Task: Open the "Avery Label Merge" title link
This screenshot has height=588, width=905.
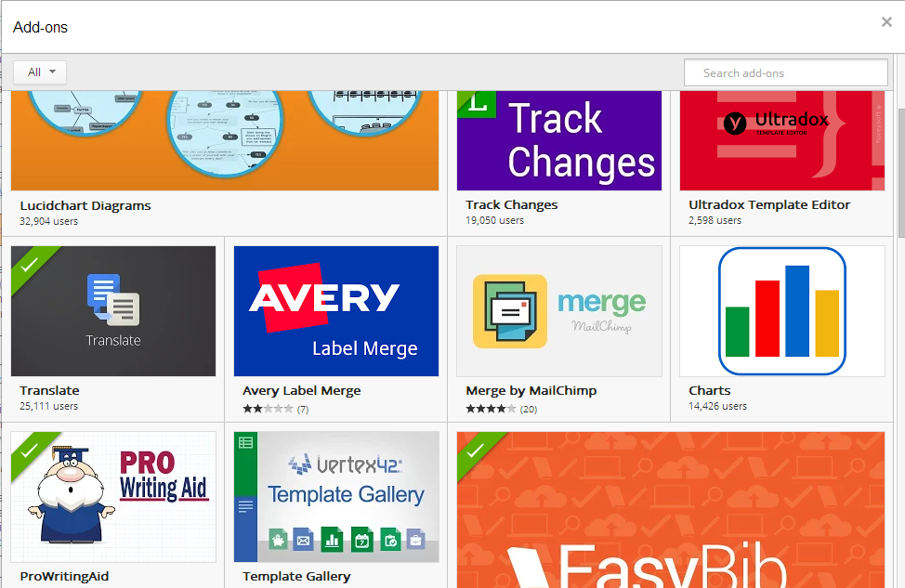Action: tap(302, 391)
